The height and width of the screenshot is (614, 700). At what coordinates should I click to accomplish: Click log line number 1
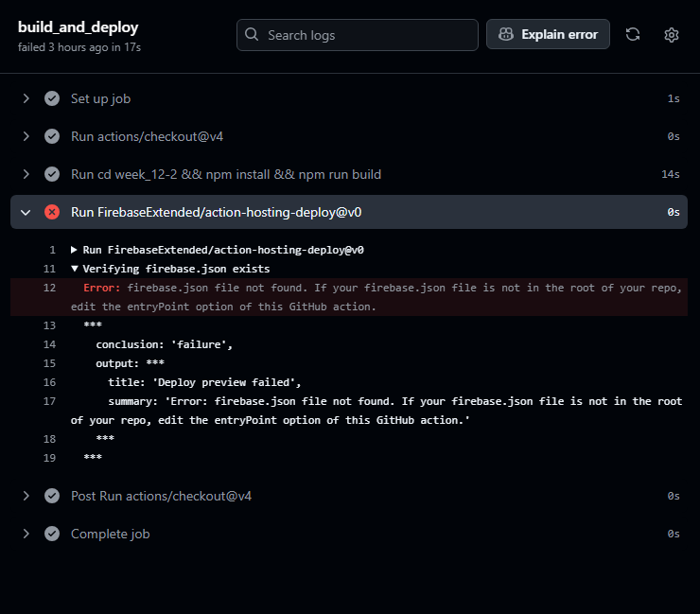click(53, 250)
